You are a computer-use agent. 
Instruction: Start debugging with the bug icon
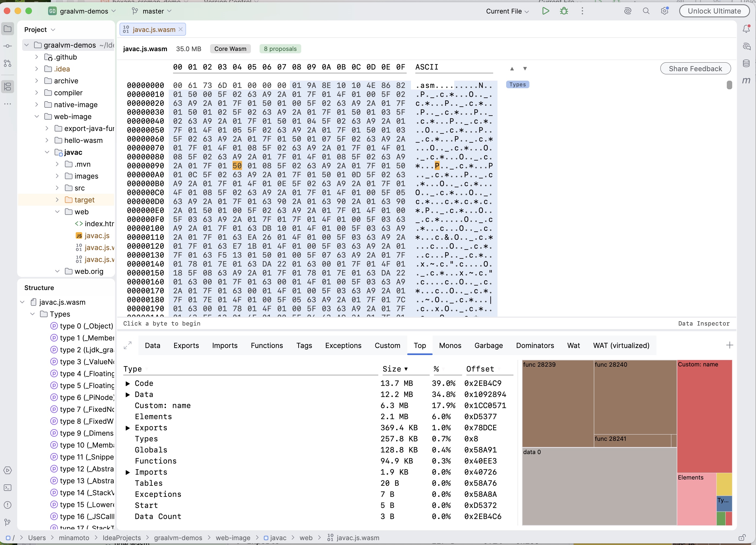pyautogui.click(x=564, y=11)
